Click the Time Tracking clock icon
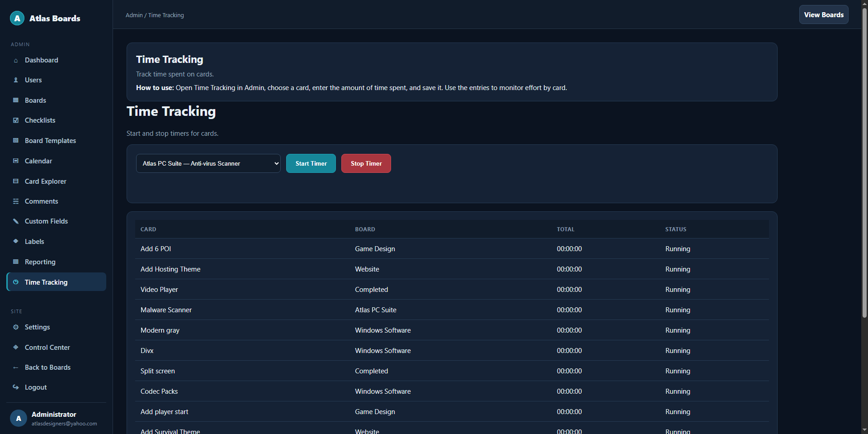Screen dimensions: 868x434 [x=16, y=282]
